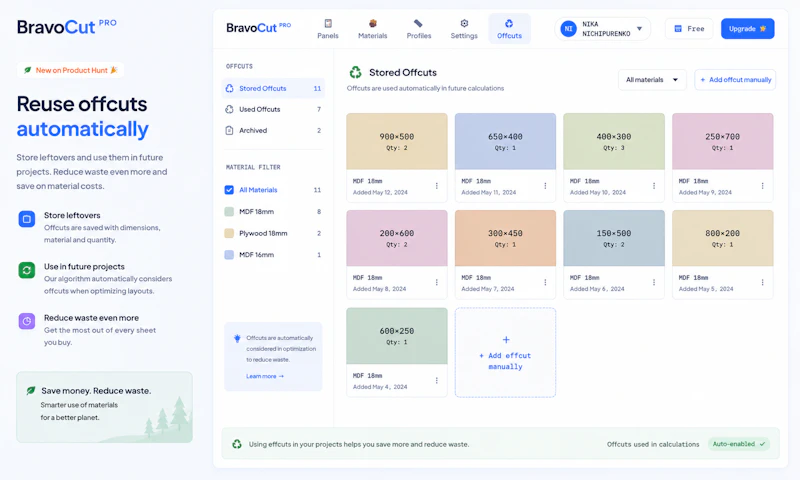This screenshot has height=480, width=800.
Task: Click the Panels clipboard icon
Action: (328, 23)
